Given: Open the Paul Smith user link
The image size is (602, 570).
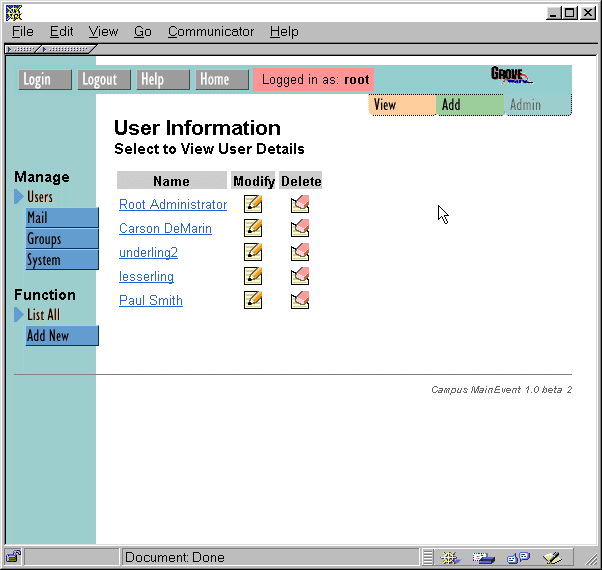Looking at the screenshot, I should click(151, 300).
